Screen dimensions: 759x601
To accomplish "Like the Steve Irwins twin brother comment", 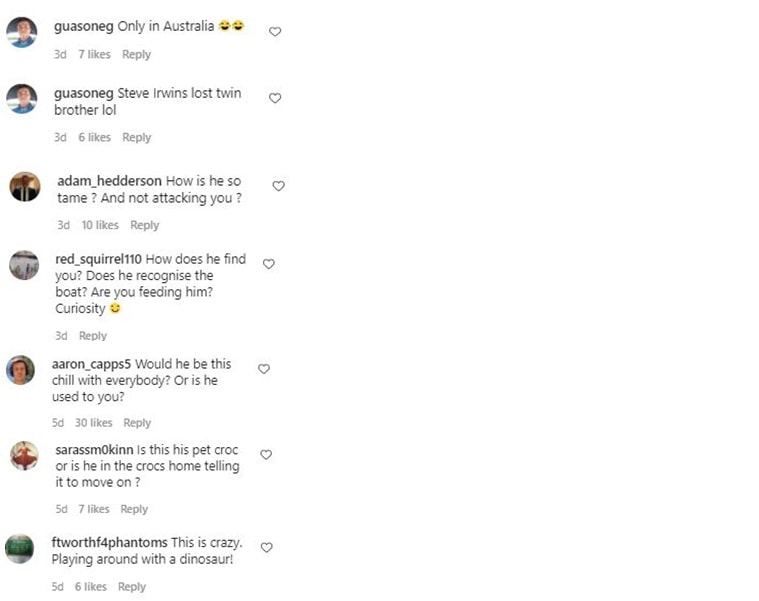I will [x=275, y=98].
